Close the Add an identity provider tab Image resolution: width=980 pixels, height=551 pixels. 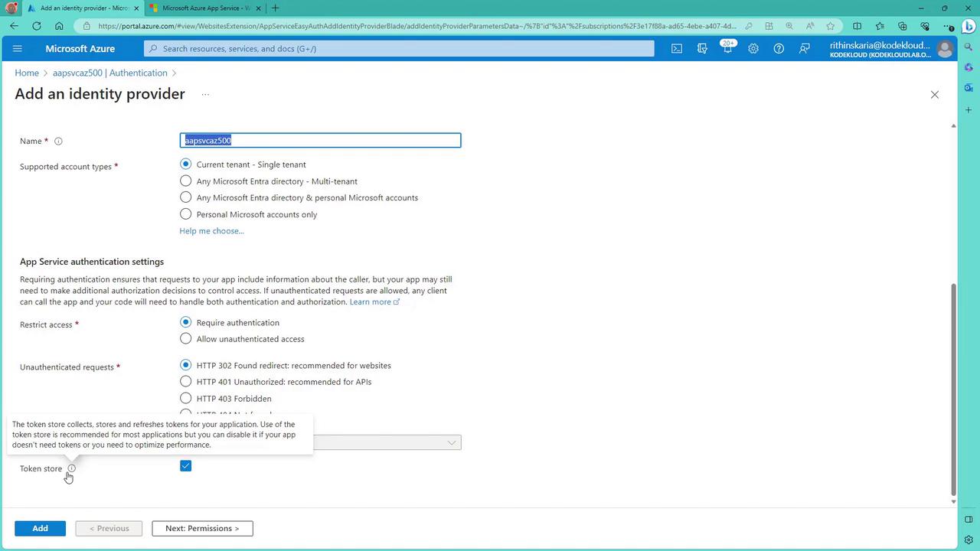point(136,8)
